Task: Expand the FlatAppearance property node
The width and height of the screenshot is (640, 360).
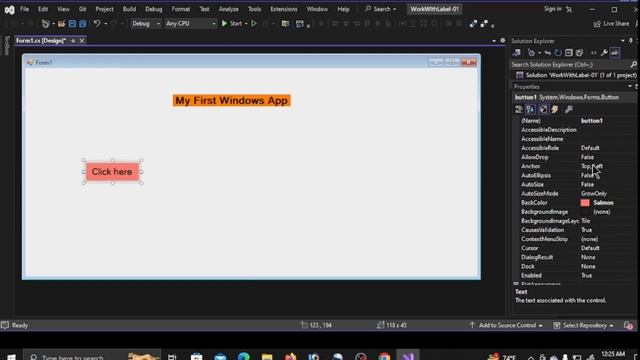Action: (x=516, y=284)
